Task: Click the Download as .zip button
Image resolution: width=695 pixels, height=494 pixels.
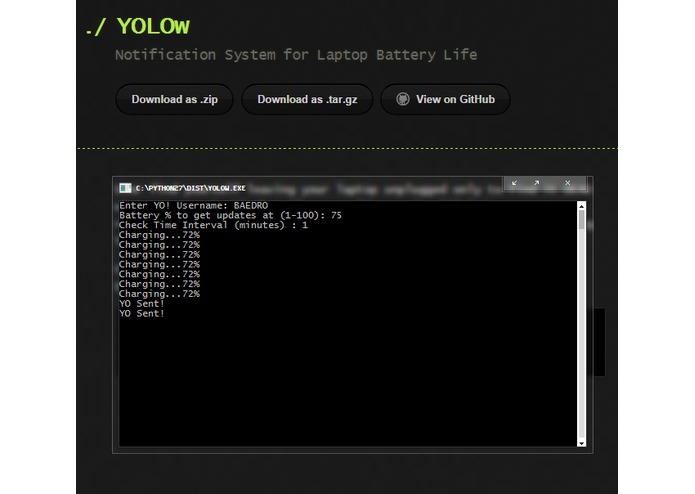Action: tap(174, 99)
